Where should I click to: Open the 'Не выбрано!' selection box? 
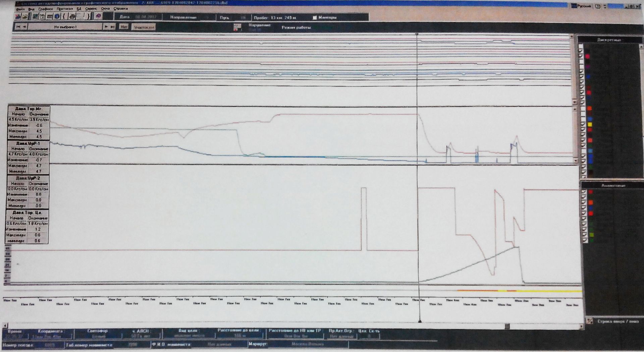click(65, 27)
